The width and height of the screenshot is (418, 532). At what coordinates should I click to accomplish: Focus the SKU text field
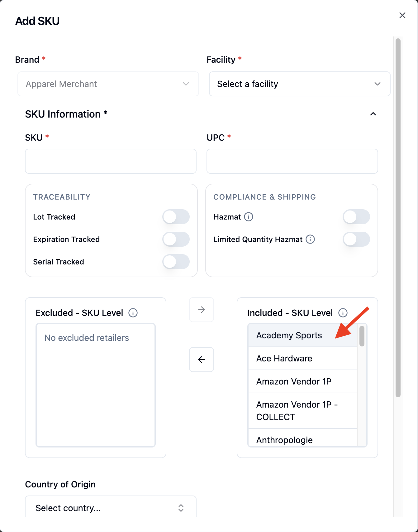[x=111, y=161]
